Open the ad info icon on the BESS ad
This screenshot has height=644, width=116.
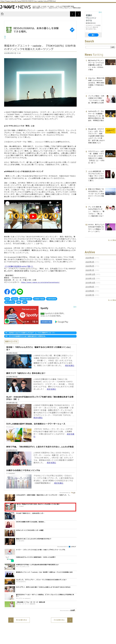(x=5, y=36)
